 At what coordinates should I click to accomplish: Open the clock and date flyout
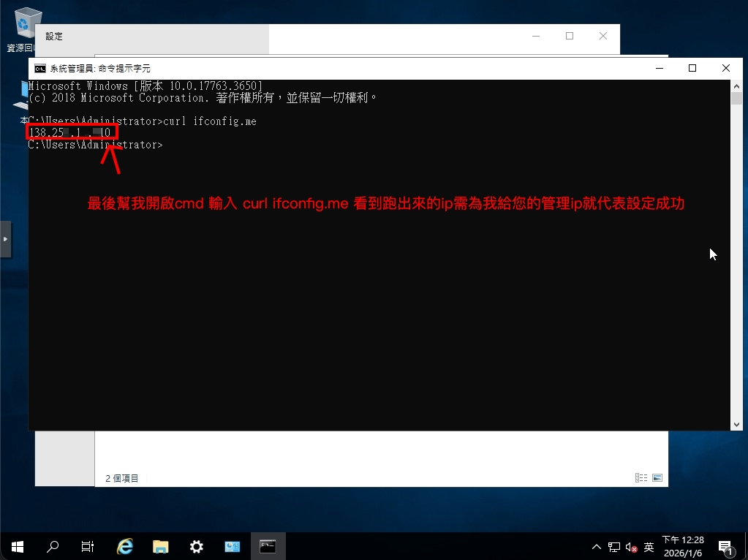pyautogui.click(x=683, y=546)
